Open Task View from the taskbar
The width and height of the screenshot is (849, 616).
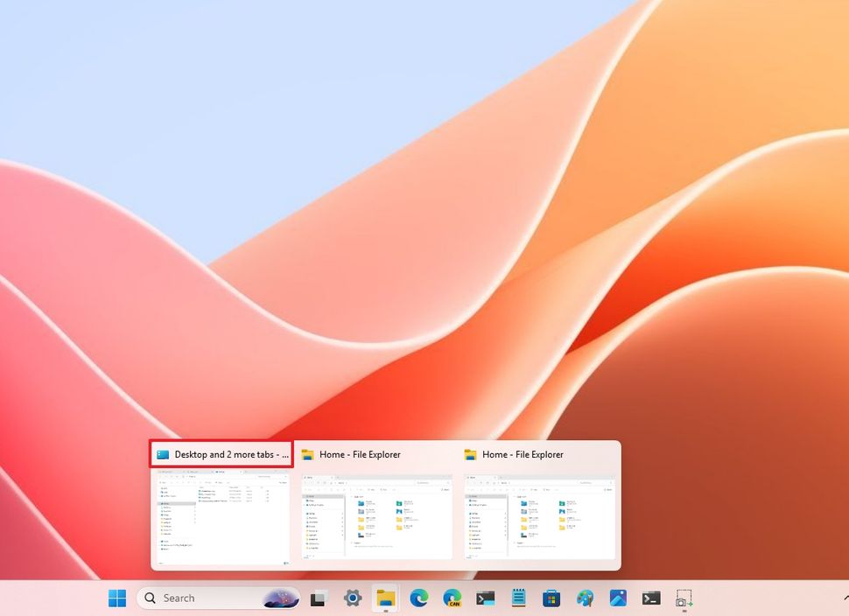click(318, 598)
